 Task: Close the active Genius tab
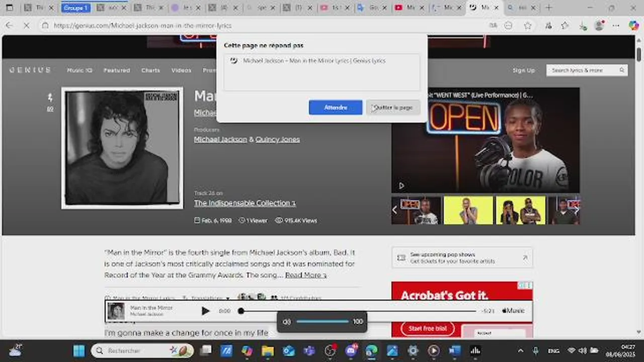point(496,8)
